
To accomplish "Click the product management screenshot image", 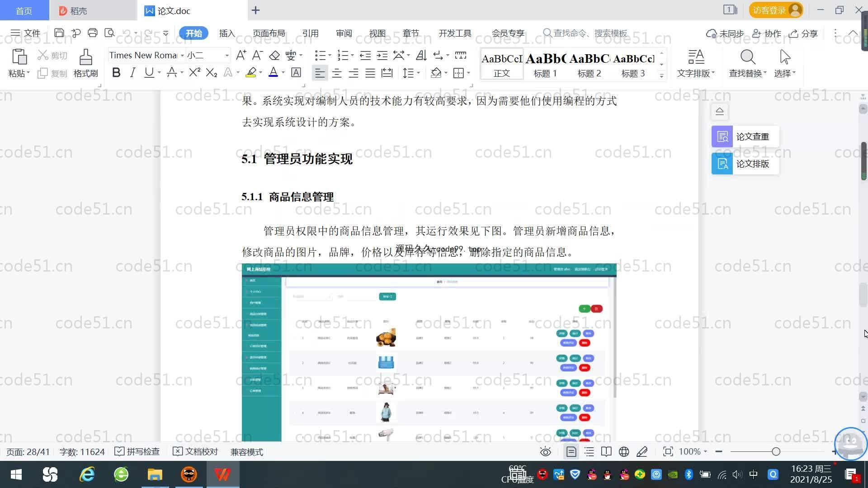I will point(429,352).
